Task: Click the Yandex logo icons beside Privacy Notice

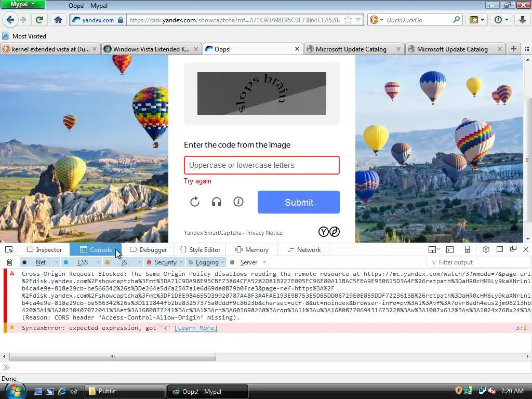Action: pos(329,232)
